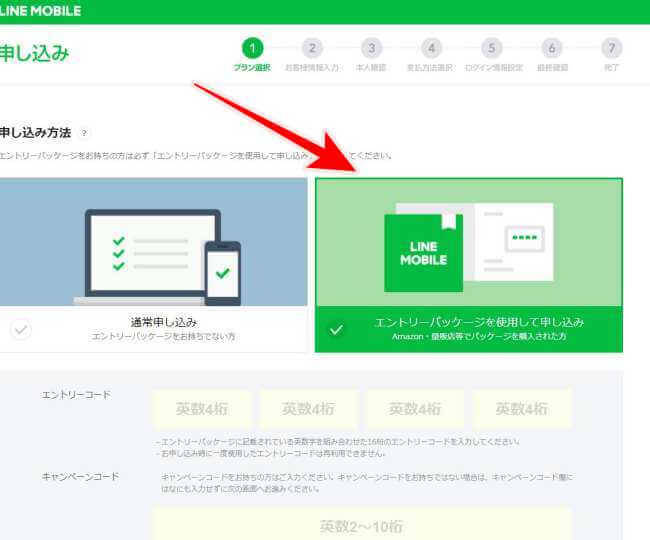650x540 pixels.
Task: Toggle the 通常申し込み check circle
Action: pyautogui.click(x=21, y=330)
